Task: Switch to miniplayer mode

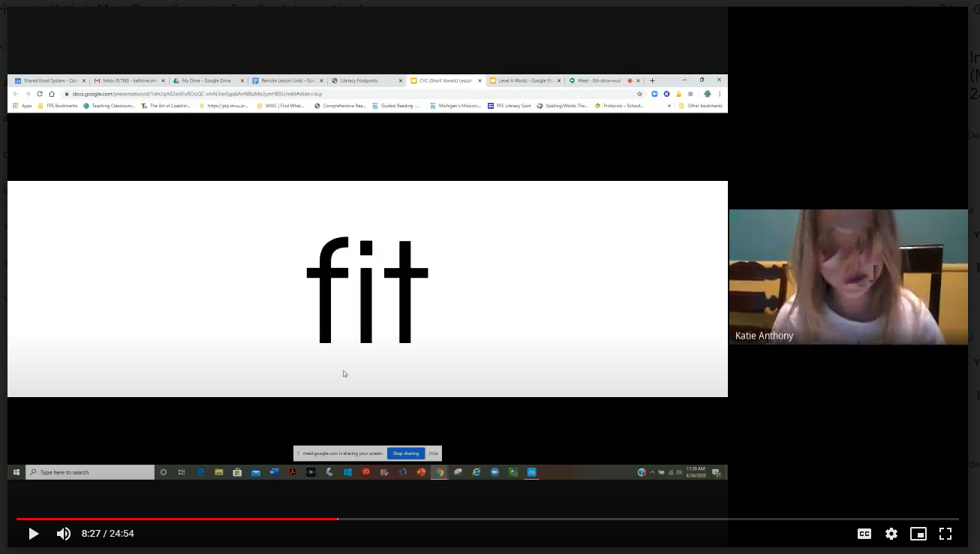Action: click(x=918, y=534)
